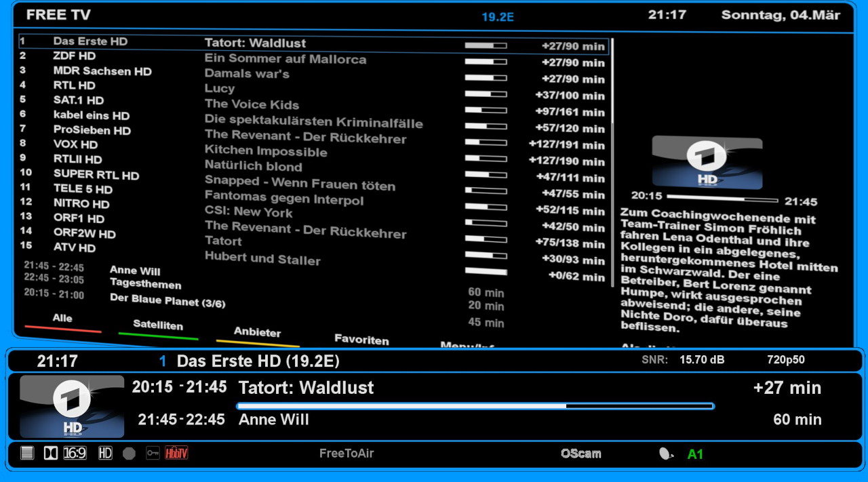
Task: Click 'Anne Will' in the bottom infobar
Action: pos(274,420)
